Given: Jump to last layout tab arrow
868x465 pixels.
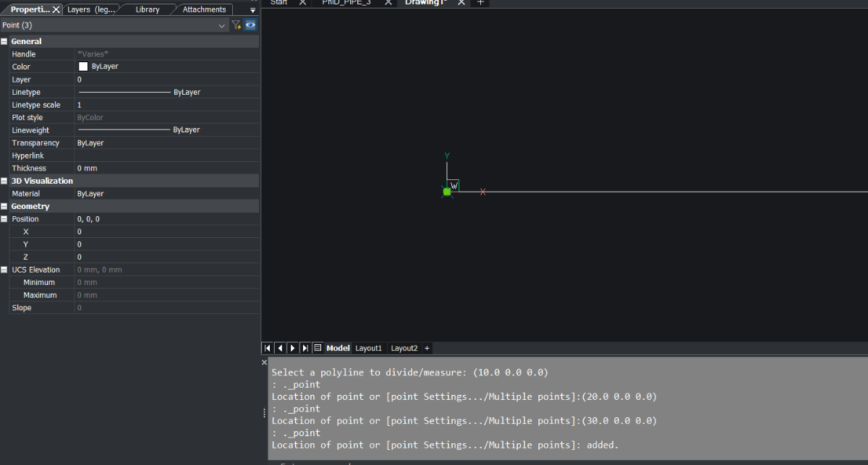Looking at the screenshot, I should 305,348.
